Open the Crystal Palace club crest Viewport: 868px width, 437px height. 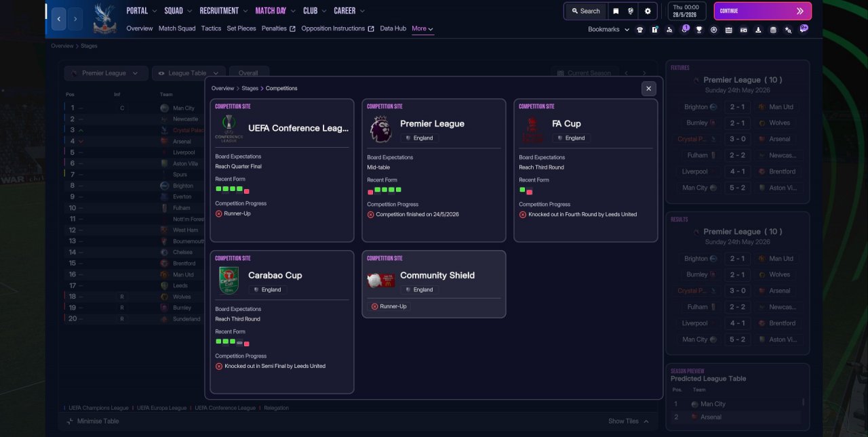[x=104, y=18]
